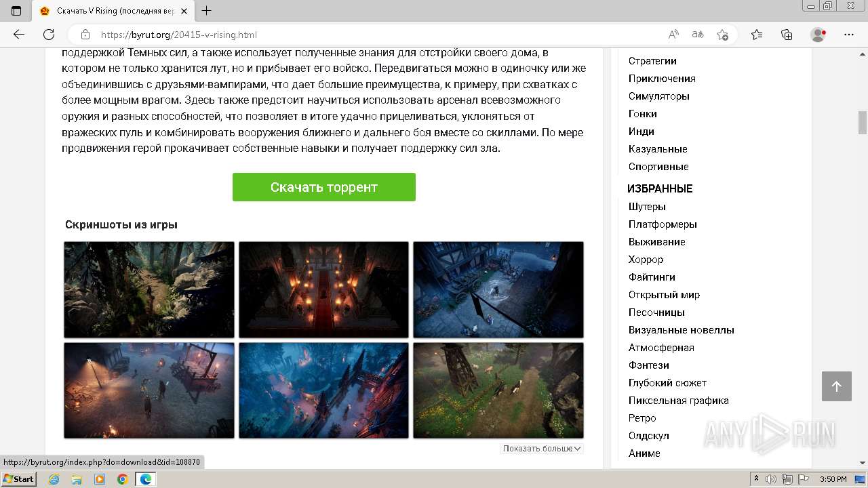Open the Выживание category link
This screenshot has height=488, width=868.
657,242
